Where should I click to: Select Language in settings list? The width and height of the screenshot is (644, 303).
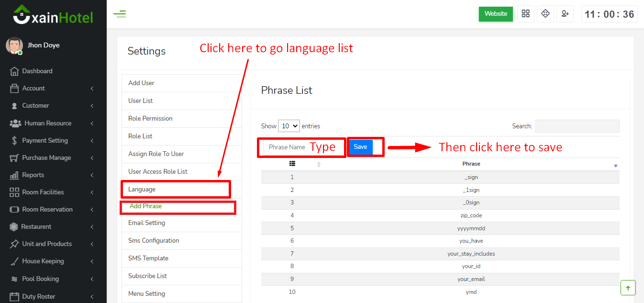(x=142, y=189)
